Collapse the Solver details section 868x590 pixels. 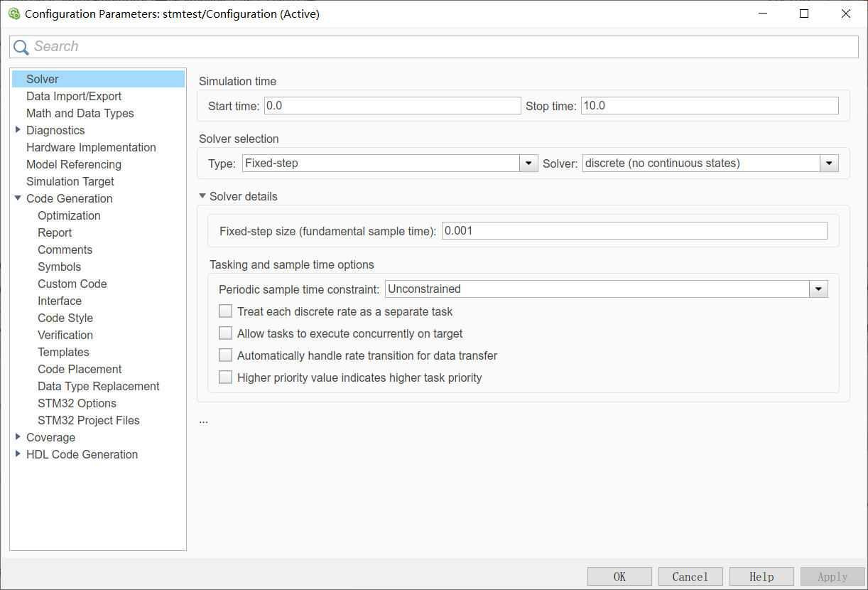[x=202, y=196]
